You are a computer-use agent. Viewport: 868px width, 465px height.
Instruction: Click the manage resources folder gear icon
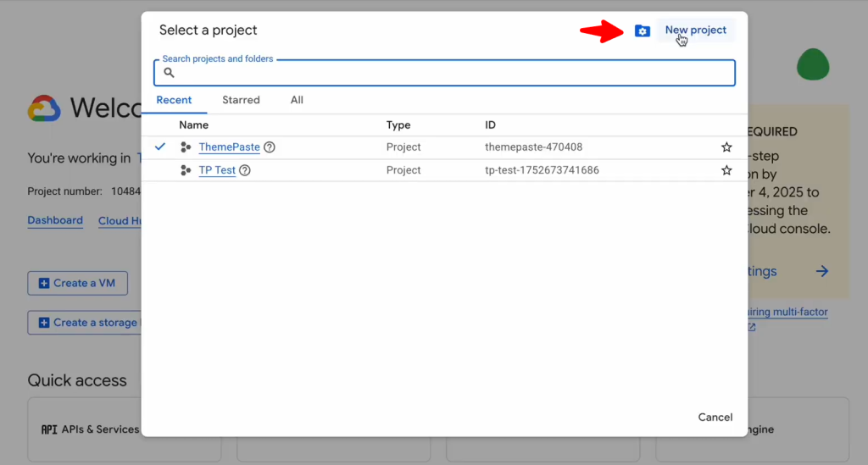click(x=642, y=31)
